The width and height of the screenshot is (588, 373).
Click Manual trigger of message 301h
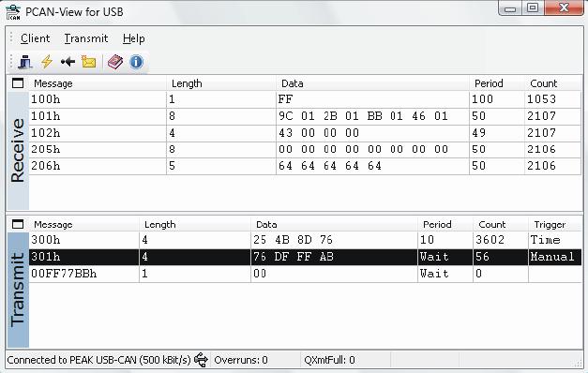552,257
